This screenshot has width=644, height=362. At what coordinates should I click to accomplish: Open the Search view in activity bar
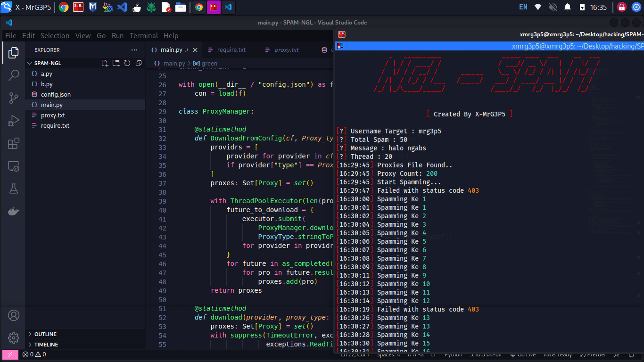pos(14,75)
